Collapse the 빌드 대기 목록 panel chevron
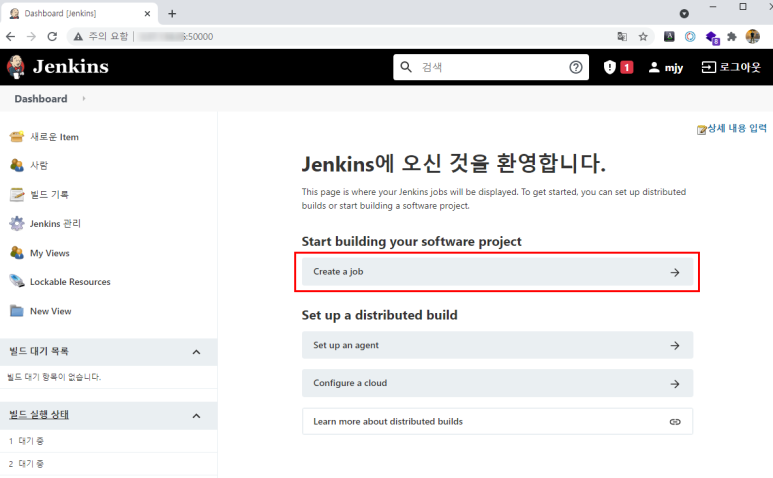This screenshot has height=478, width=773. tap(196, 352)
